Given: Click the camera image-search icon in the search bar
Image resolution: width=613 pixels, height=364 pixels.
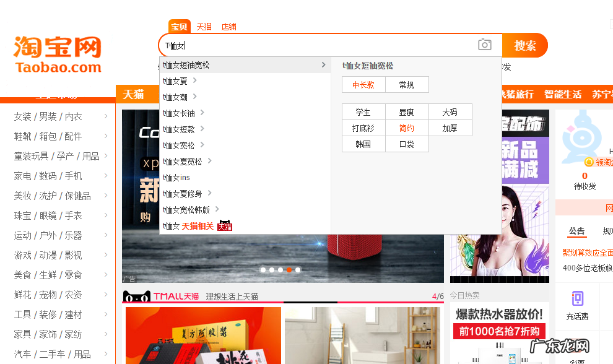Looking at the screenshot, I should click(x=485, y=45).
